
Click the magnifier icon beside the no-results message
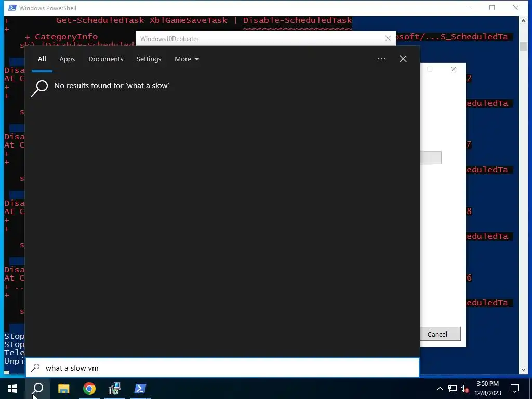click(x=39, y=88)
